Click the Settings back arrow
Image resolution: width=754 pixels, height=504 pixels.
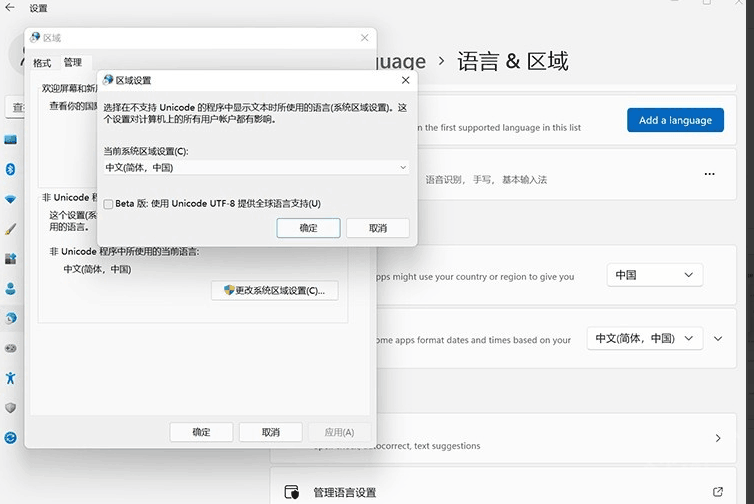10,8
